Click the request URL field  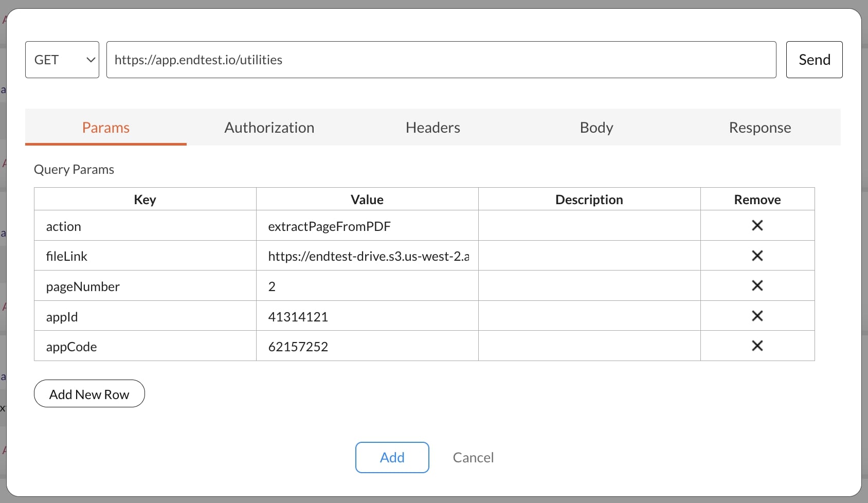441,60
